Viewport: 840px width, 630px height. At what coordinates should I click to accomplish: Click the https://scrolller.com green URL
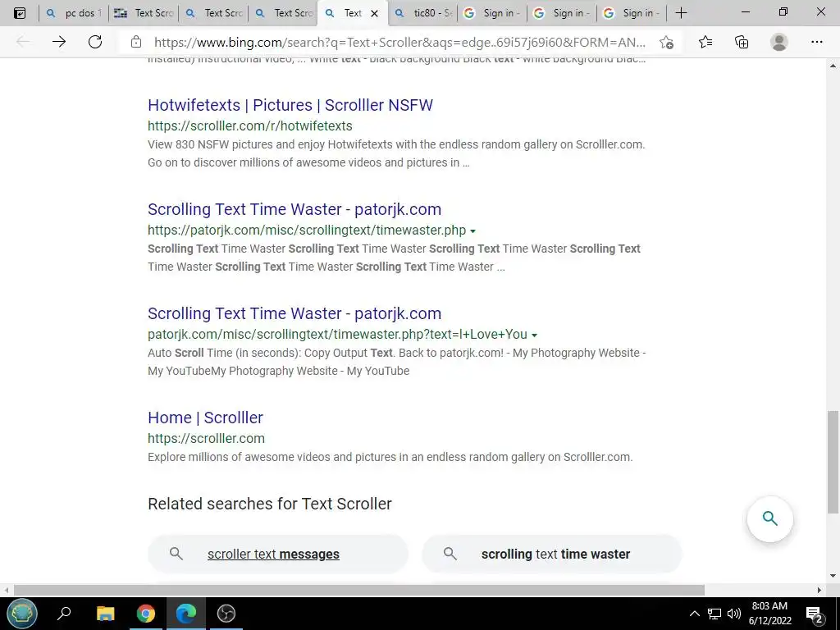[206, 438]
